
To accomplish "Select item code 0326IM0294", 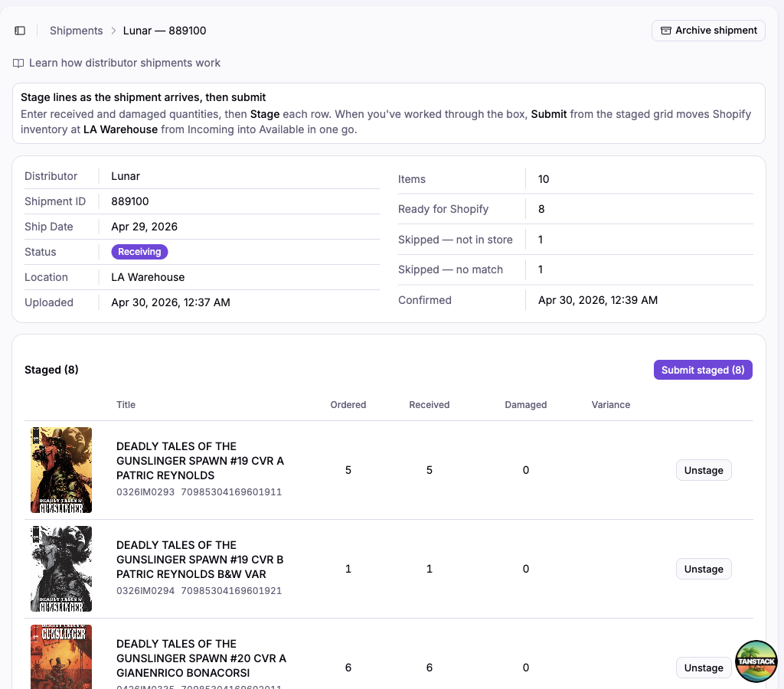I will point(145,590).
